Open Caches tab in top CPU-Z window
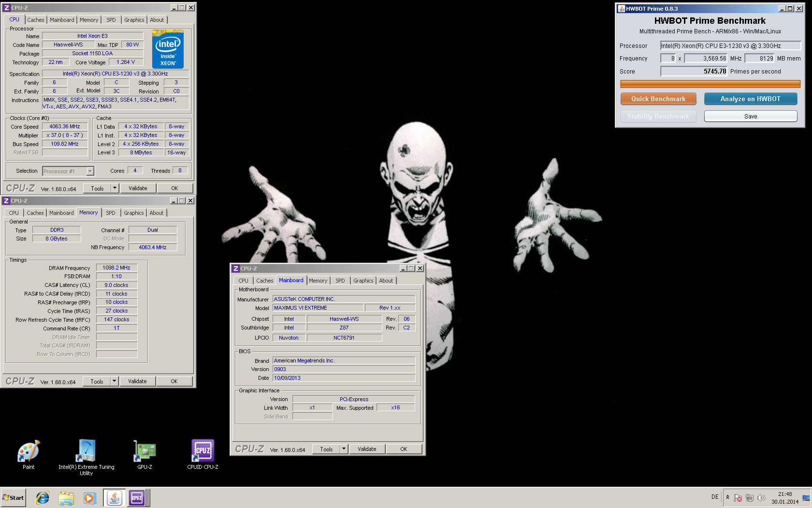 coord(36,20)
